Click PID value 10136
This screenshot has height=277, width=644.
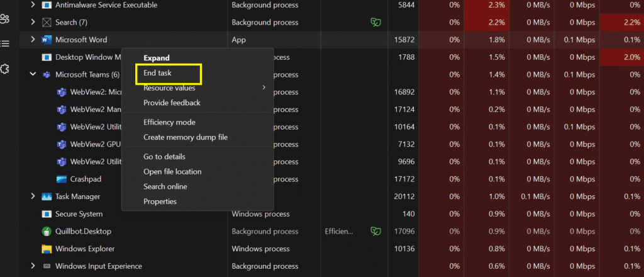click(404, 249)
